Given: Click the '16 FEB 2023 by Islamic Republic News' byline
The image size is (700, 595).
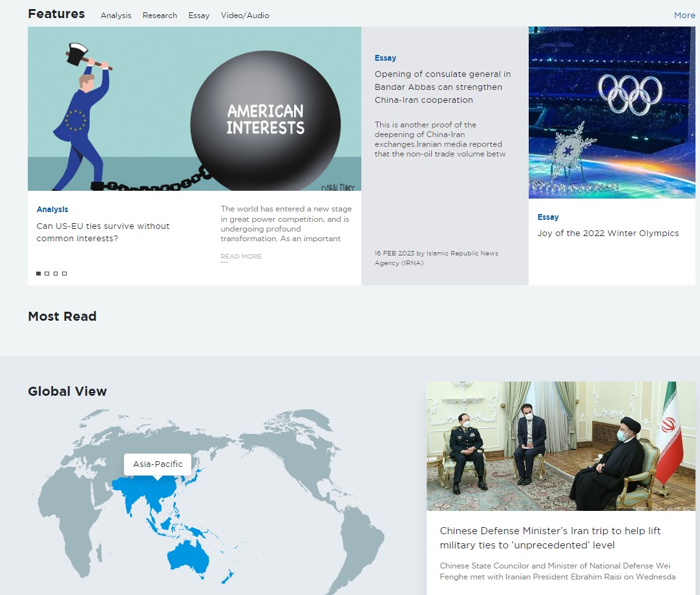Looking at the screenshot, I should 436,258.
